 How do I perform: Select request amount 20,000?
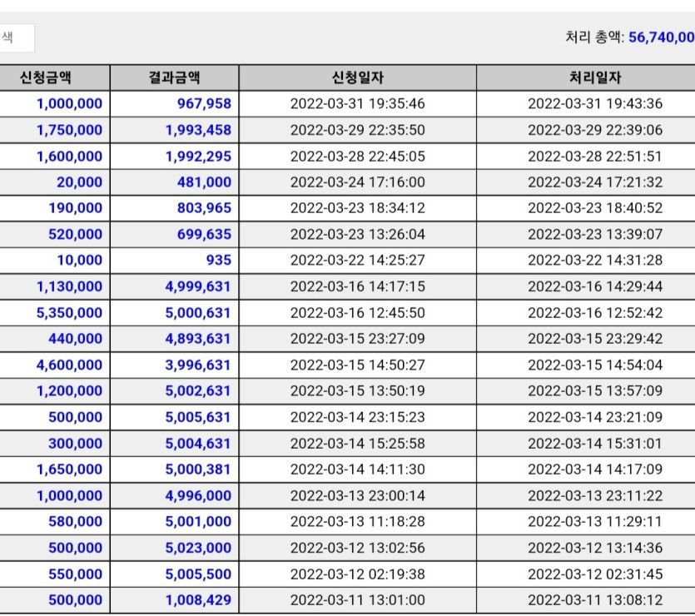(79, 182)
